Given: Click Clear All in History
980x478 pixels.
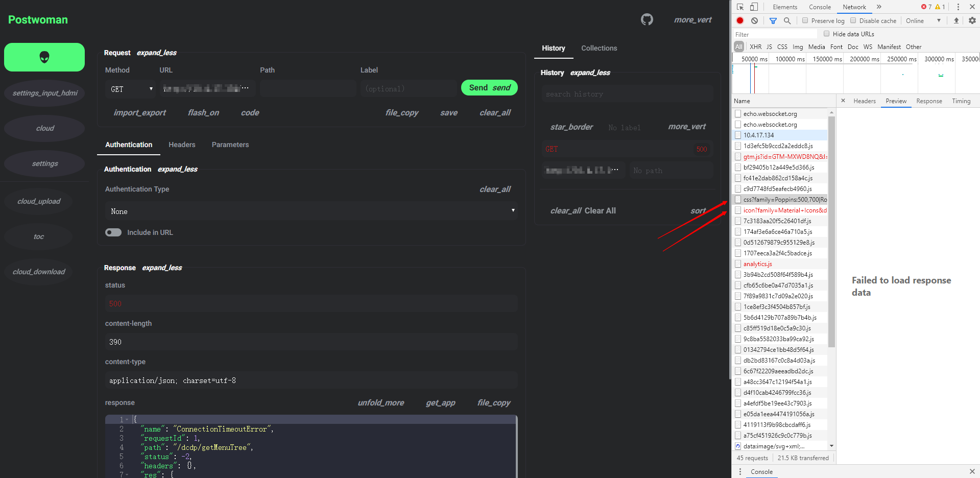Looking at the screenshot, I should coord(583,211).
